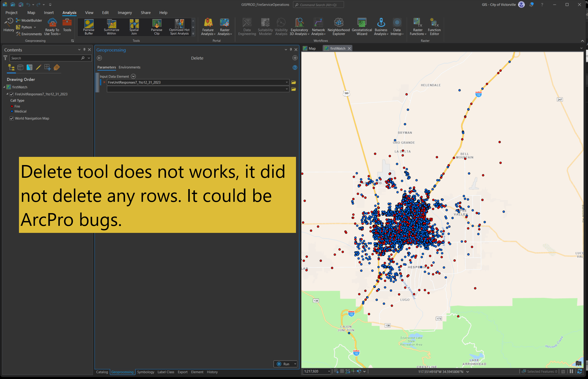Screen dimensions: 588x379
Task: Open the Run button dropdown arrow
Action: [x=295, y=364]
